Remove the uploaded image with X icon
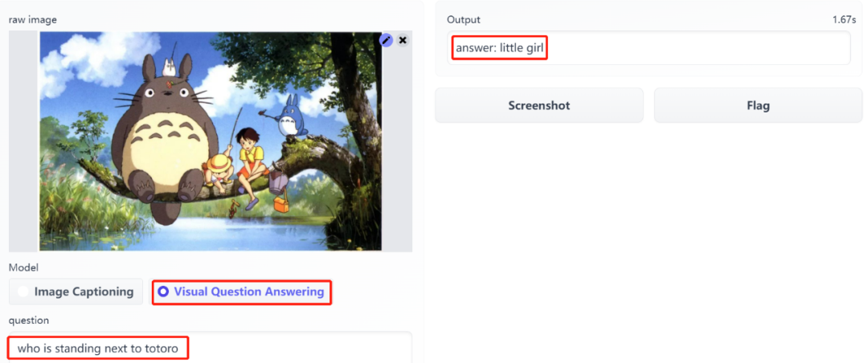 pos(403,40)
